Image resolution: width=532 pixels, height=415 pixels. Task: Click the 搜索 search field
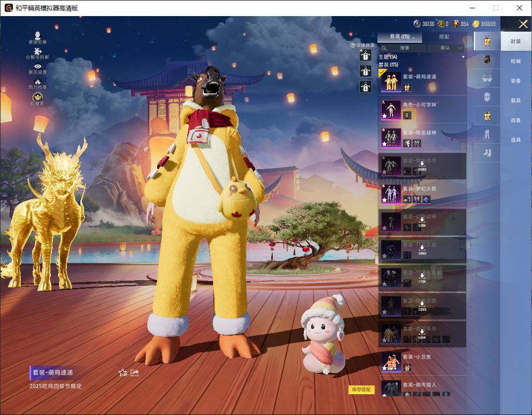[402, 48]
